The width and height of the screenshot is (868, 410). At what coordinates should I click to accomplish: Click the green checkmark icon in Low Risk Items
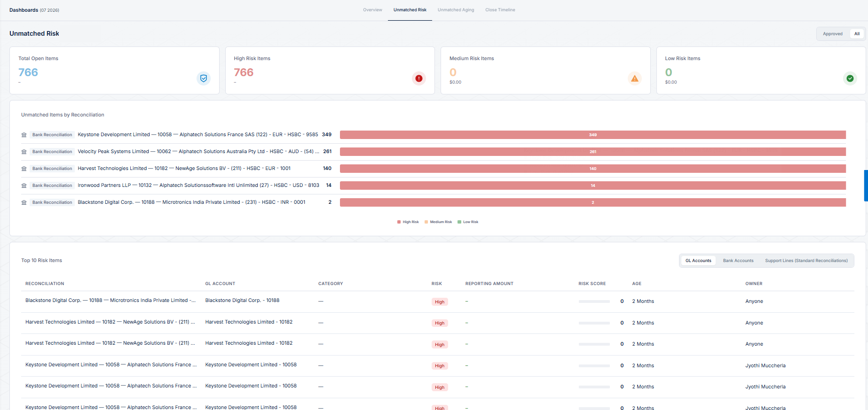coord(850,78)
